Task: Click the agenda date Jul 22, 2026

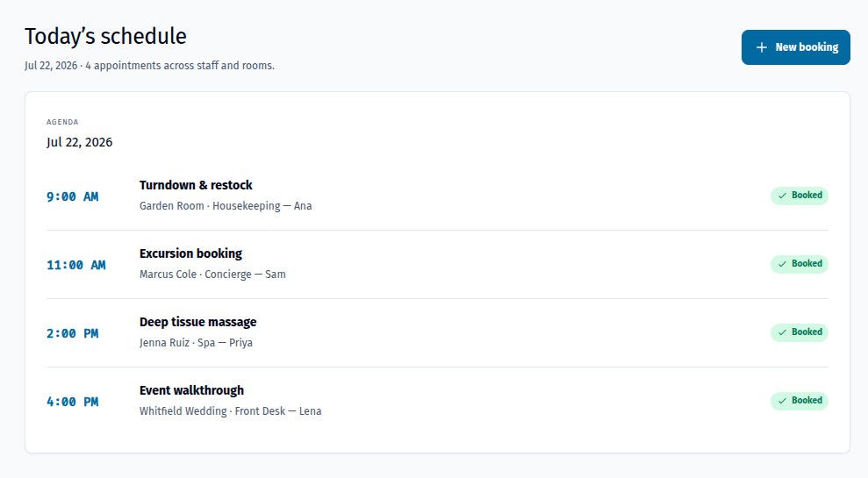Action: (80, 143)
